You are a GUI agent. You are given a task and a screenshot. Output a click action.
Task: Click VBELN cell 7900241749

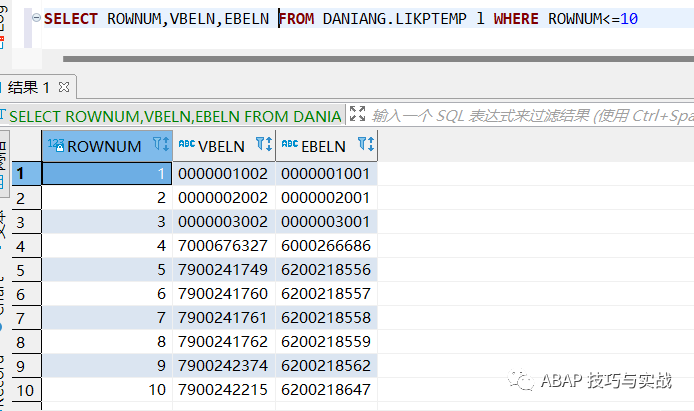[224, 269]
